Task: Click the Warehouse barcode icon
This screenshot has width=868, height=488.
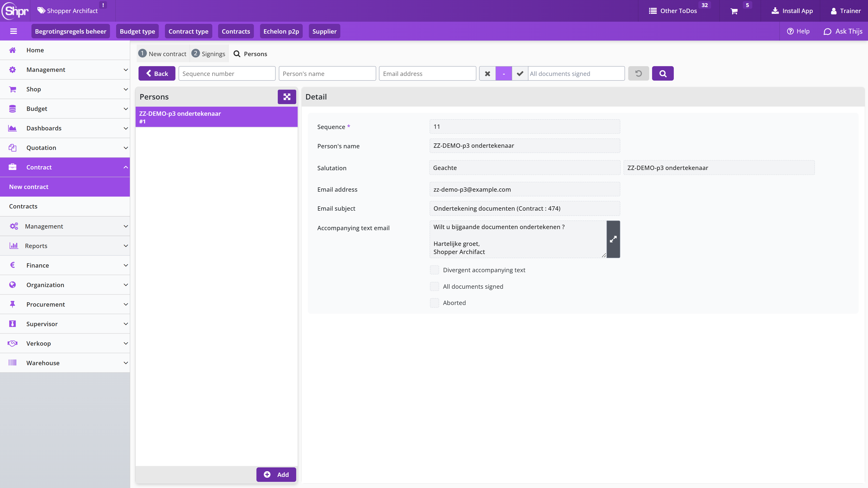Action: pos(12,363)
